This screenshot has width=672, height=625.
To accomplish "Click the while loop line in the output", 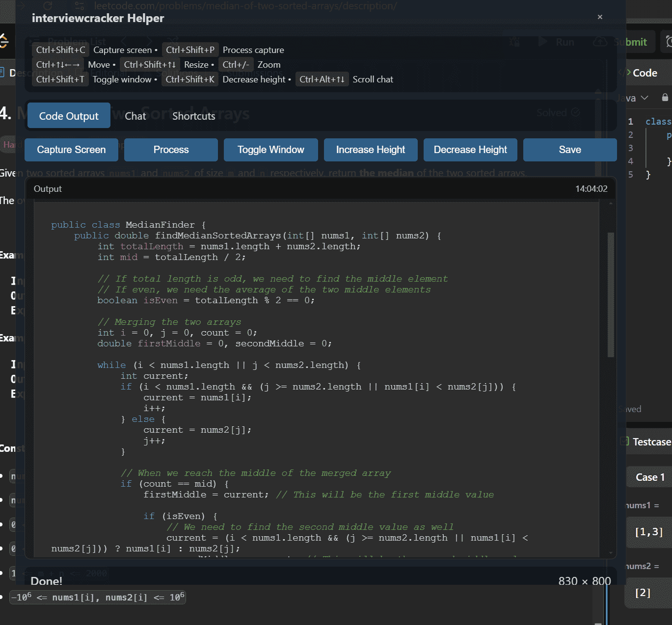I will 229,365.
